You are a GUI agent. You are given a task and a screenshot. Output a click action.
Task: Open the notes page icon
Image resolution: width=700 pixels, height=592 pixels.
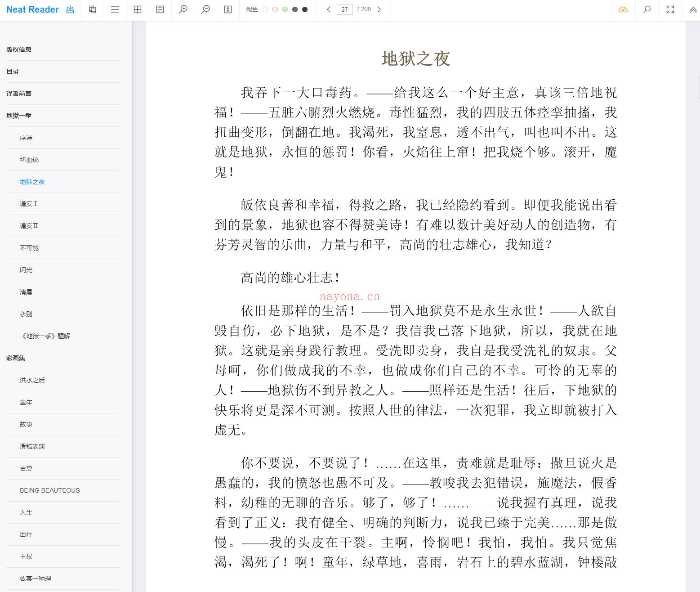(x=160, y=9)
